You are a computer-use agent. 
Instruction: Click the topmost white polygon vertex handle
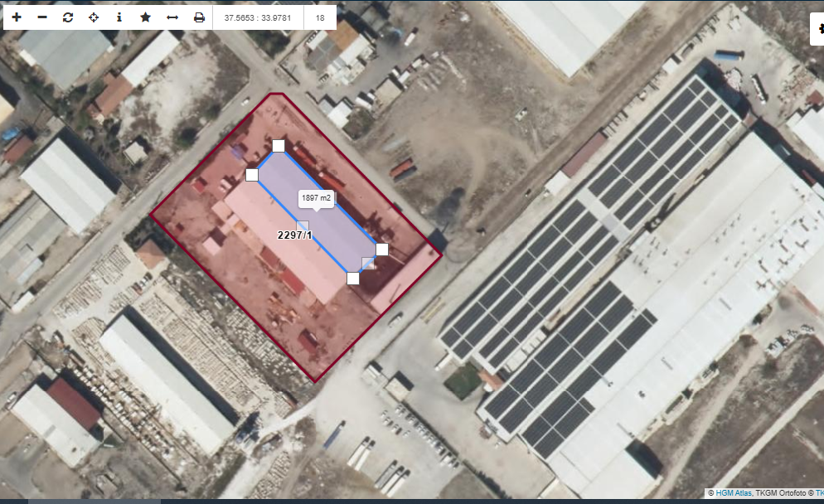(279, 146)
